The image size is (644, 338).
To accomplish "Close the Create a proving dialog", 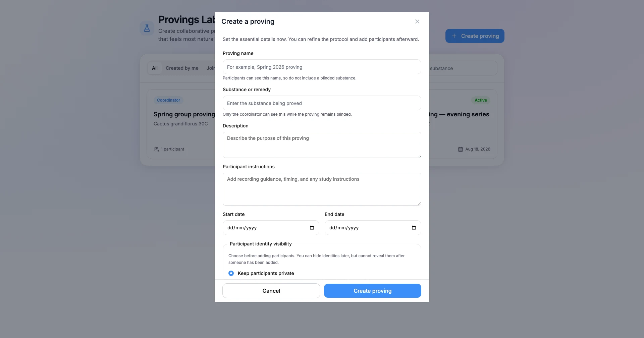I will [x=417, y=21].
